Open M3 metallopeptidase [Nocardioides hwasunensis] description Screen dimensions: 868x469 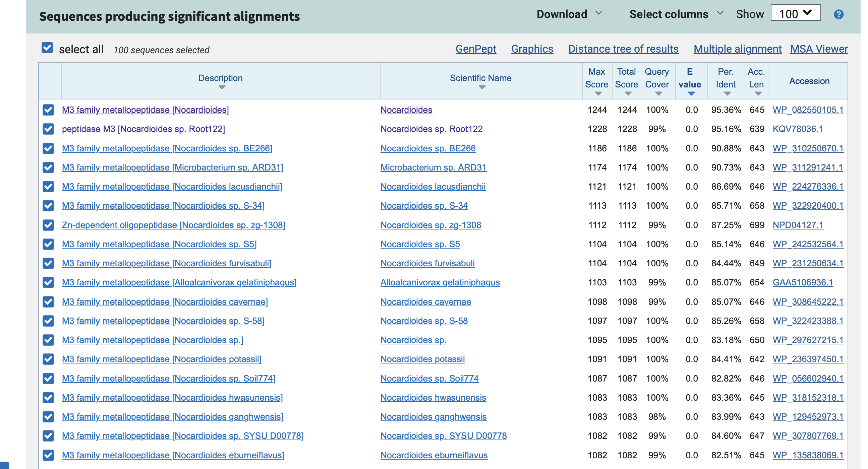(172, 398)
